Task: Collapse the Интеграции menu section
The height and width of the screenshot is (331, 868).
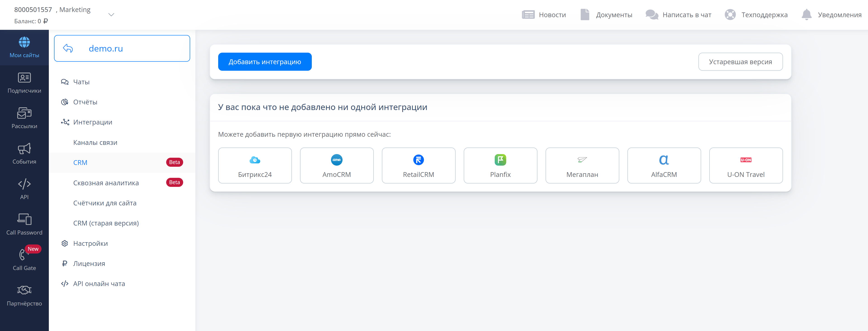Action: click(93, 122)
